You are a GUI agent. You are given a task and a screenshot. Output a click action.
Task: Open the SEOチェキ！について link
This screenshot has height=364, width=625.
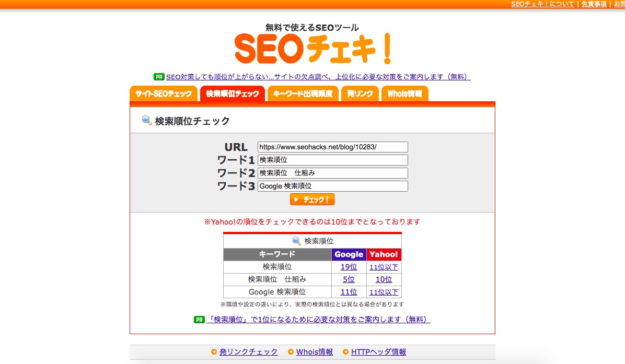point(542,4)
